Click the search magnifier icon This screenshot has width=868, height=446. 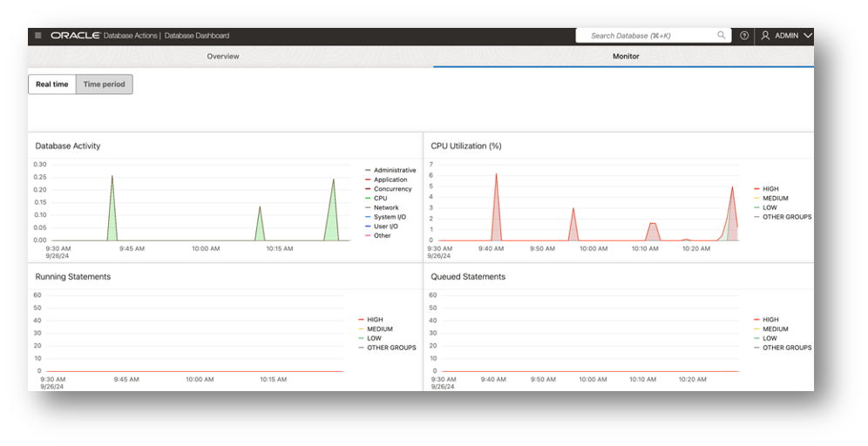click(x=722, y=35)
